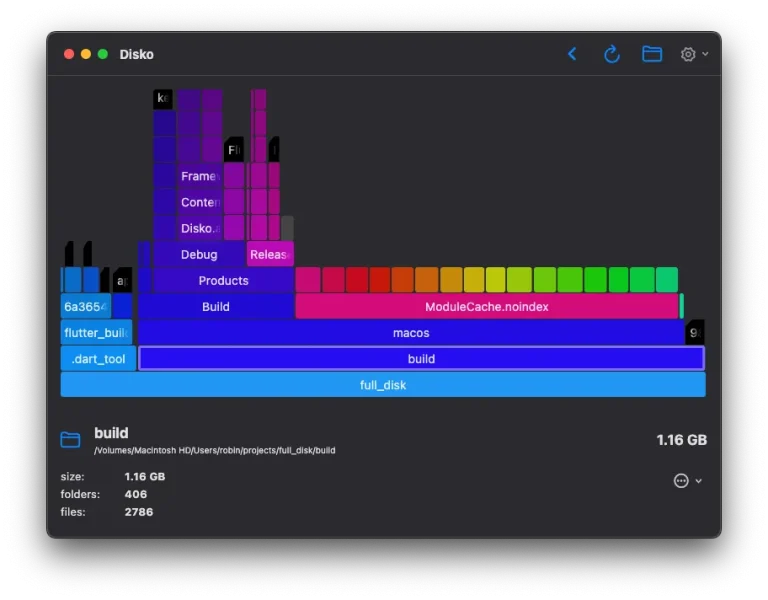The width and height of the screenshot is (768, 600).
Task: Open the ellipsis more-actions button
Action: [x=681, y=480]
